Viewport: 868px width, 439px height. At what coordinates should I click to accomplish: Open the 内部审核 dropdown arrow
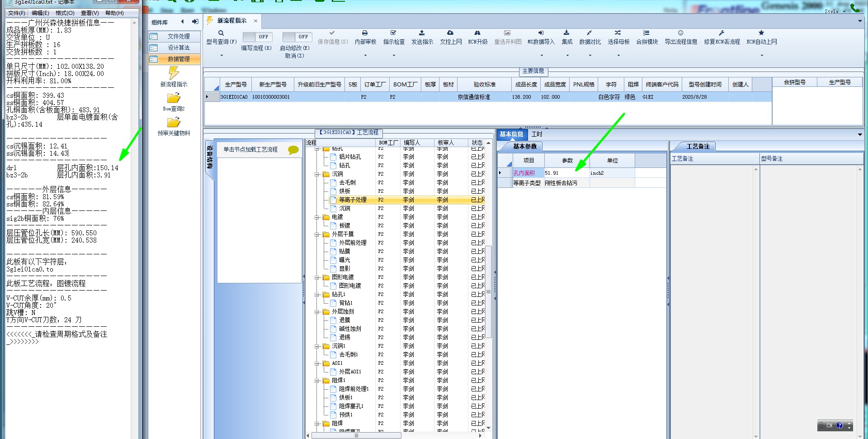click(365, 56)
